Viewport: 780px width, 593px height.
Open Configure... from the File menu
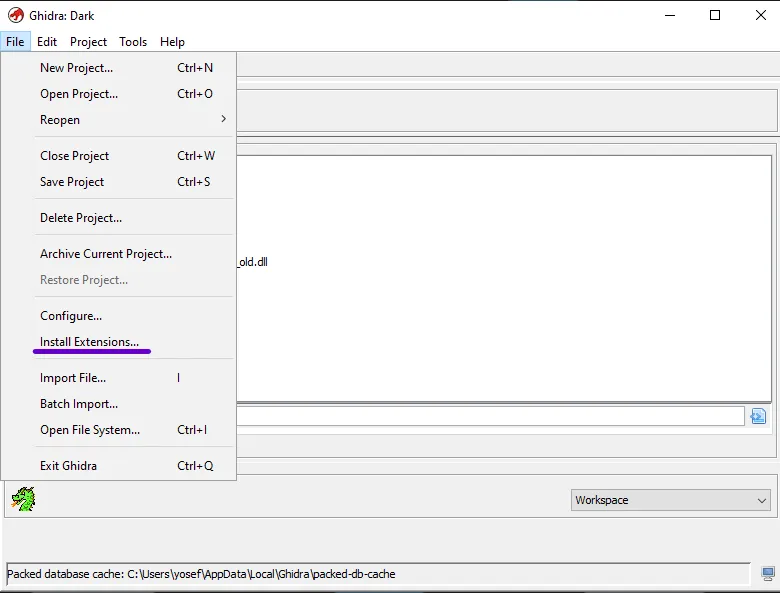(118, 316)
